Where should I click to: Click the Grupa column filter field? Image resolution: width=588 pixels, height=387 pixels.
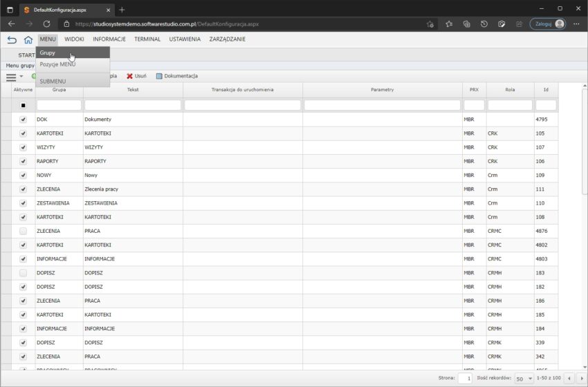coord(59,105)
